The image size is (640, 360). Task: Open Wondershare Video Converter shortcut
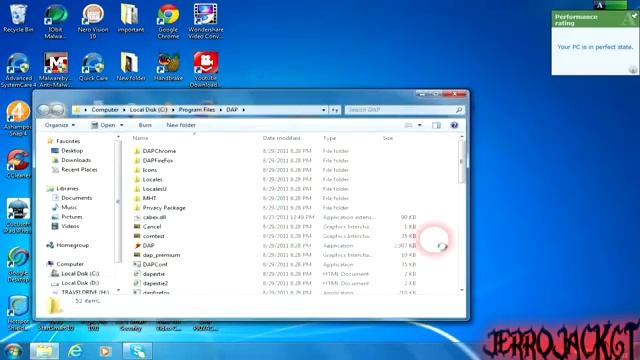pos(206,21)
